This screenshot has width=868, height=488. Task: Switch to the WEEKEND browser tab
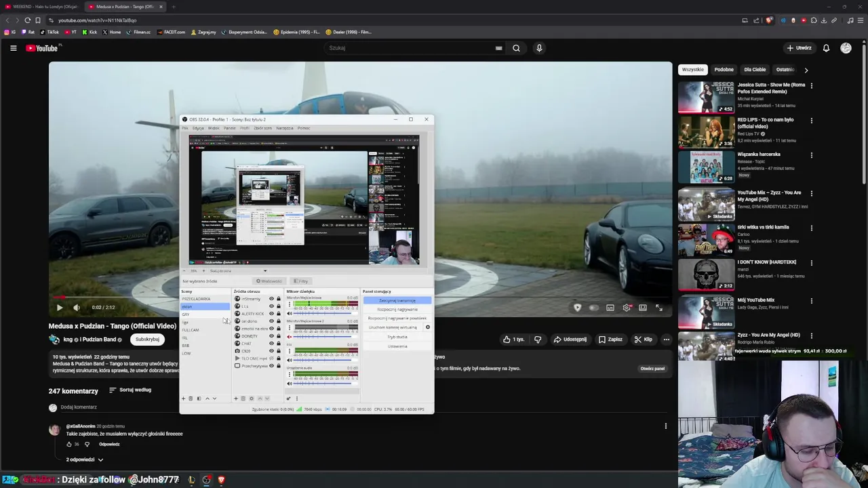coord(42,7)
